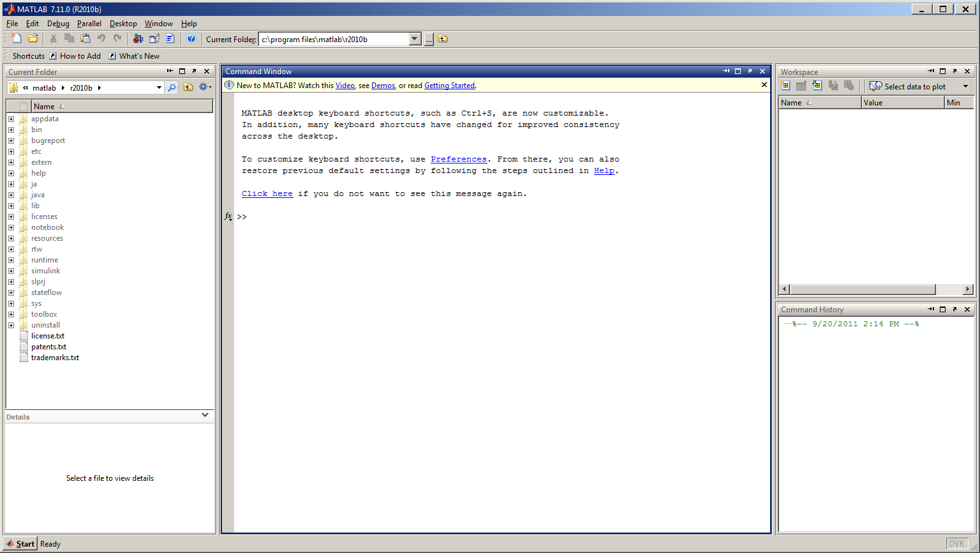Viewport: 980px width, 553px height.
Task: Open the File menu
Action: pyautogui.click(x=12, y=24)
